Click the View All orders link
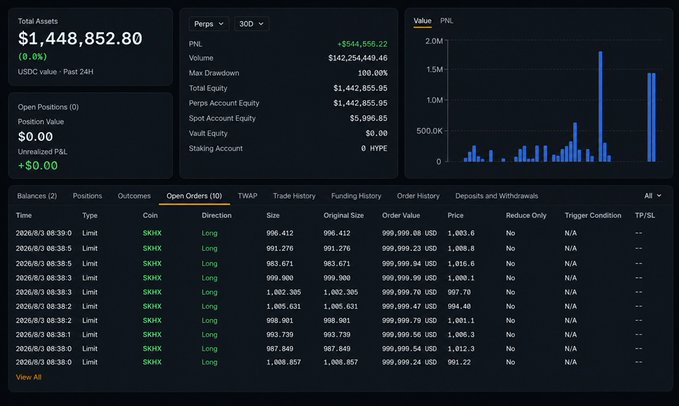The width and height of the screenshot is (679, 406). pos(29,377)
